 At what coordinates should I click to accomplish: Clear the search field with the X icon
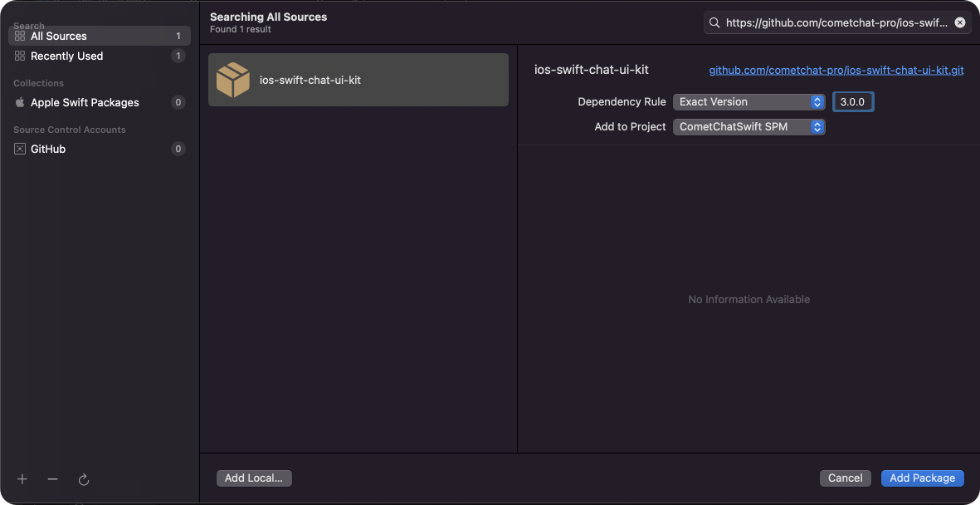point(960,23)
